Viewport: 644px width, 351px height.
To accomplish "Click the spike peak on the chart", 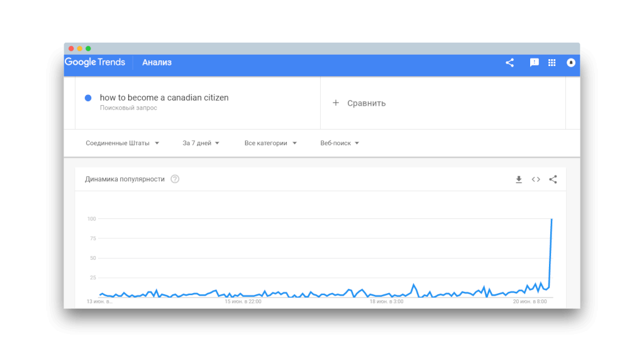I will tap(552, 220).
